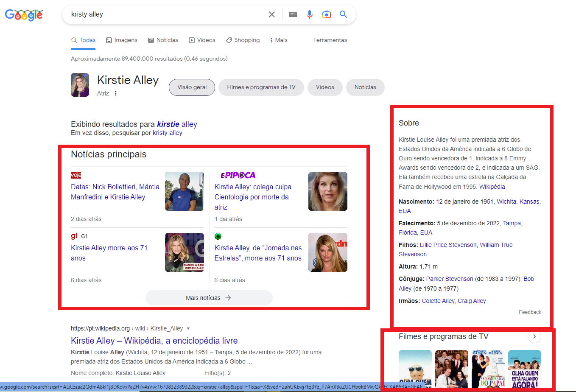Click the 'Filmes e programas de TV' heading
The image size is (576, 392).
tap(444, 336)
